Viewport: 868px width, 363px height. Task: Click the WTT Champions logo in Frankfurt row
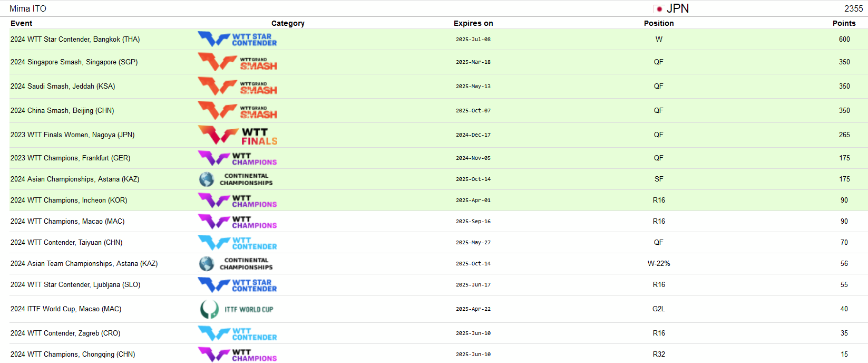tap(237, 158)
